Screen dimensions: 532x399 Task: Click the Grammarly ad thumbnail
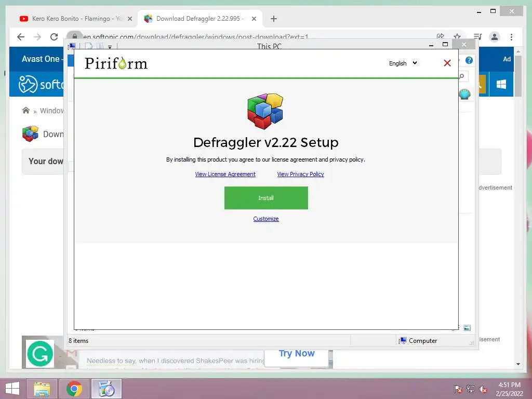(x=40, y=354)
